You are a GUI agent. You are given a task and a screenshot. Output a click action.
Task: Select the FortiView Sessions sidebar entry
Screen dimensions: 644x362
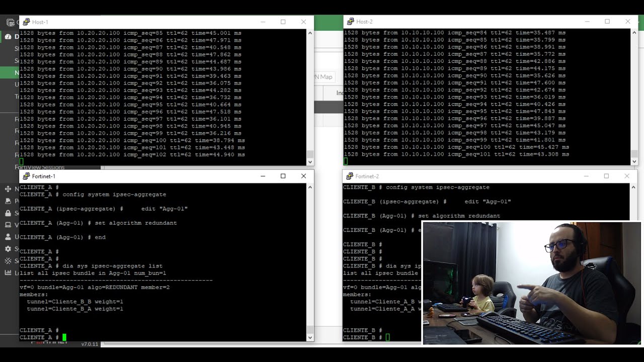point(40,167)
